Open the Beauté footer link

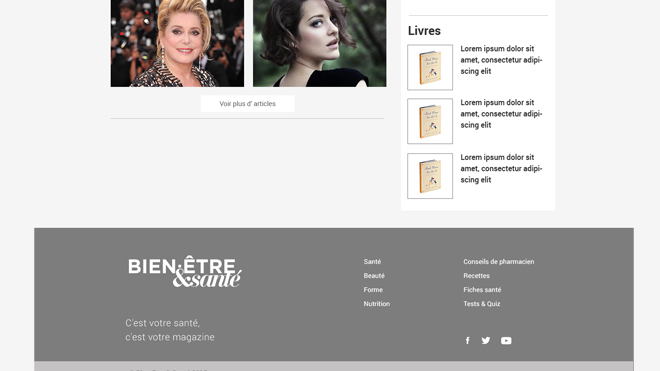point(374,276)
